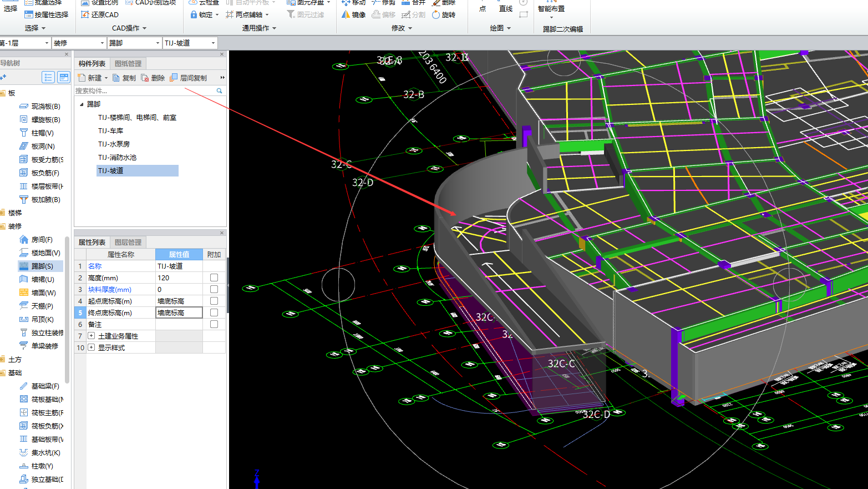
Task: Click the search magnifier in component list
Action: [219, 90]
